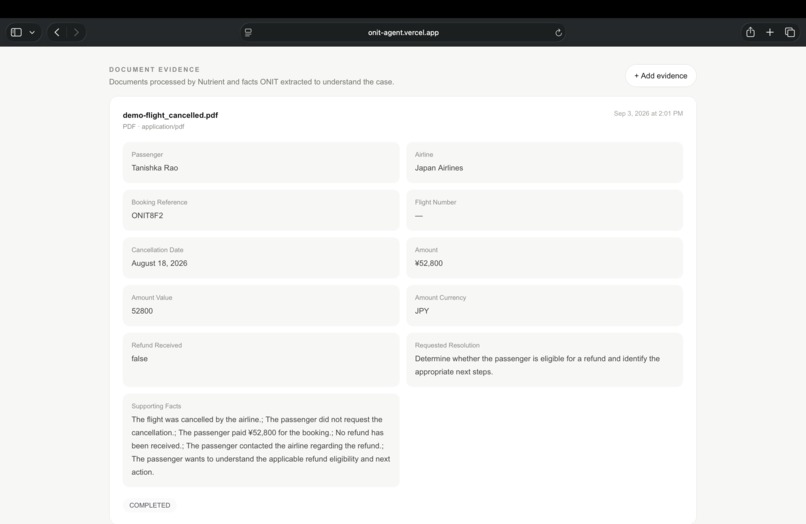The width and height of the screenshot is (806, 524).
Task: Select airline value Japan Airlines
Action: click(439, 168)
